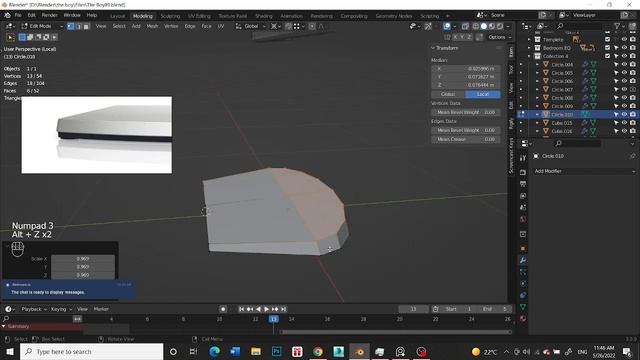640x360 pixels.
Task: Open the Vertex menu in viewport header
Action: point(171,26)
